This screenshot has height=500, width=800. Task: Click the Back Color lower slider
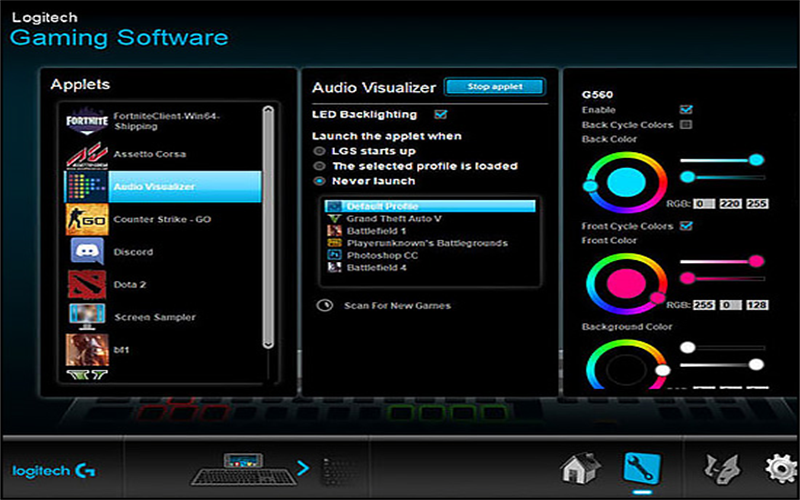click(722, 177)
